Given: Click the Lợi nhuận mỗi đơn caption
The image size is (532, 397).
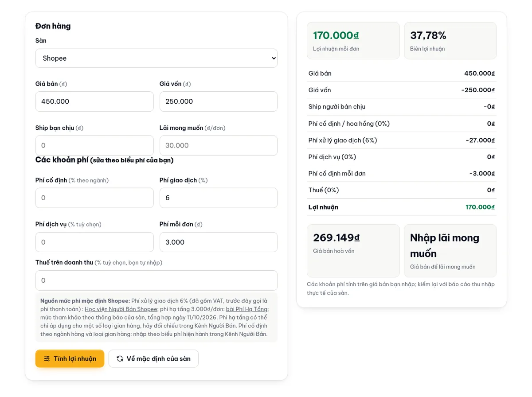Looking at the screenshot, I should (x=336, y=49).
